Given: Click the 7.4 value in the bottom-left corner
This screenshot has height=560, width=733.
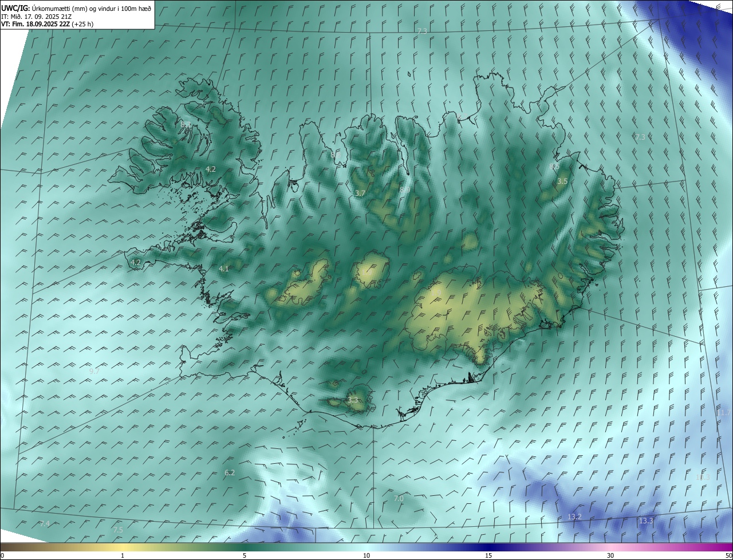Looking at the screenshot, I should click(x=45, y=524).
